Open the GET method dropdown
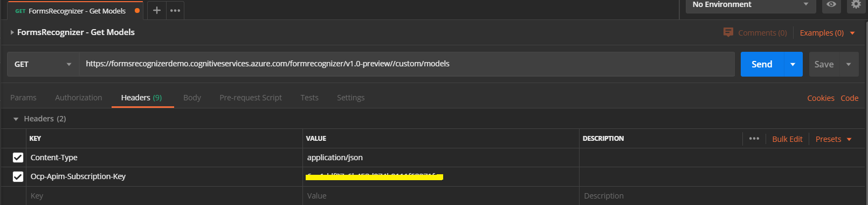 [43, 64]
